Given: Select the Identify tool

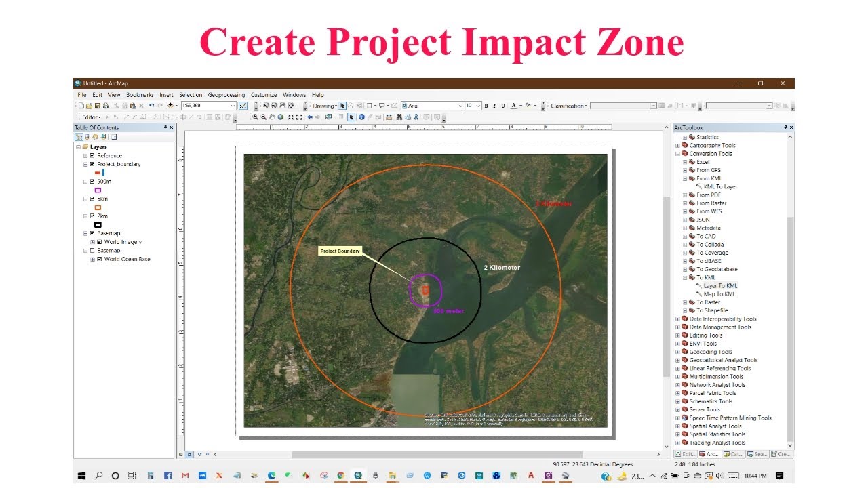Looking at the screenshot, I should 361,117.
